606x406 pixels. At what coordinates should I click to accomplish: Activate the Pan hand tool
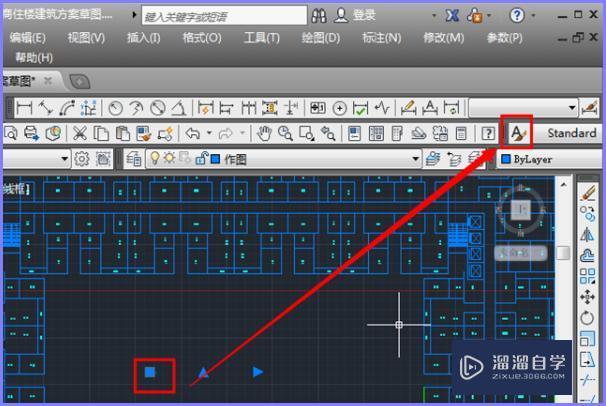pyautogui.click(x=264, y=134)
